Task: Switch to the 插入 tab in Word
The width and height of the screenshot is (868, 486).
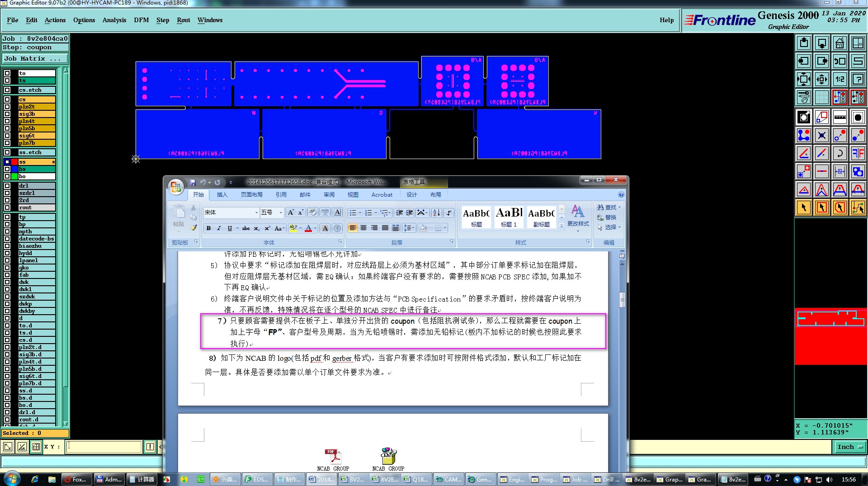Action: pyautogui.click(x=222, y=195)
